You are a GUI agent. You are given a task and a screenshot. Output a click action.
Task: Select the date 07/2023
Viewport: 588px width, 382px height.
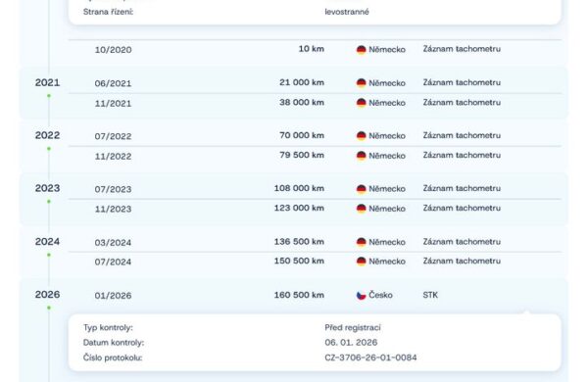click(x=114, y=189)
